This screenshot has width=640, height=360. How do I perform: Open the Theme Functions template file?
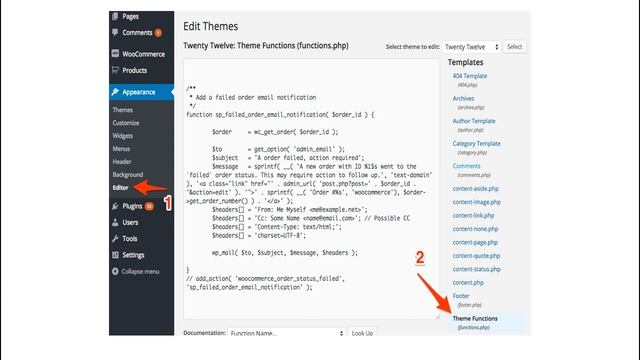pyautogui.click(x=475, y=318)
